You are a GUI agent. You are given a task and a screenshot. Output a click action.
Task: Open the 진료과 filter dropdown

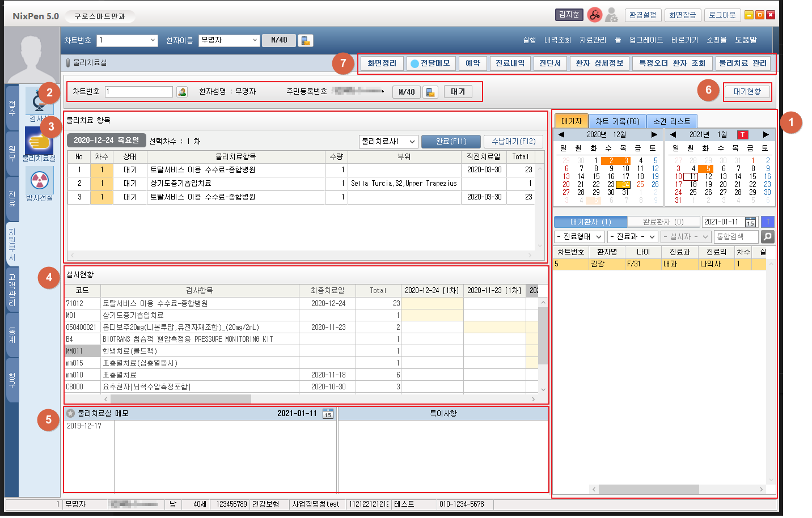coord(632,237)
